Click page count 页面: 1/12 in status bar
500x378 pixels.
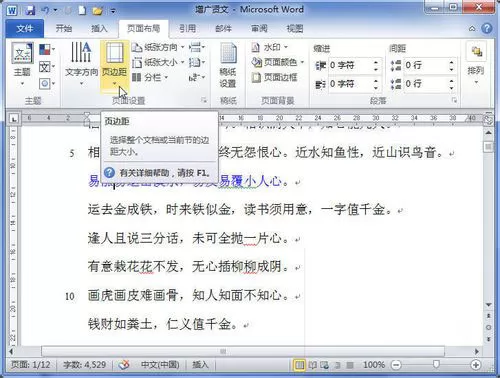click(31, 365)
